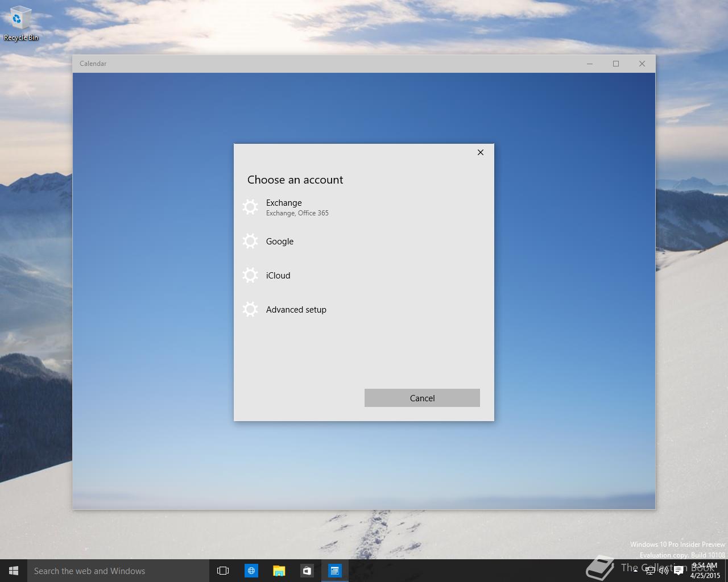
Task: Open the Store app from the taskbar
Action: coord(307,571)
